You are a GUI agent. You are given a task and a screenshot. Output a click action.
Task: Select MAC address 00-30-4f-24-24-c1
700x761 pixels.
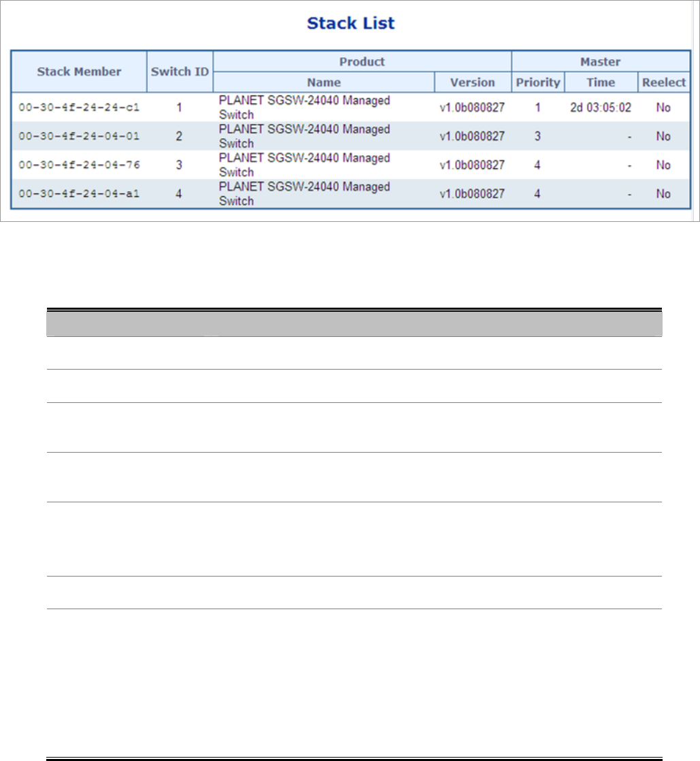pos(79,108)
